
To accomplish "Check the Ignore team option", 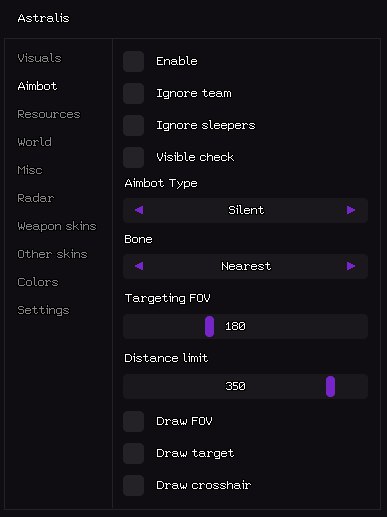I will tap(133, 94).
